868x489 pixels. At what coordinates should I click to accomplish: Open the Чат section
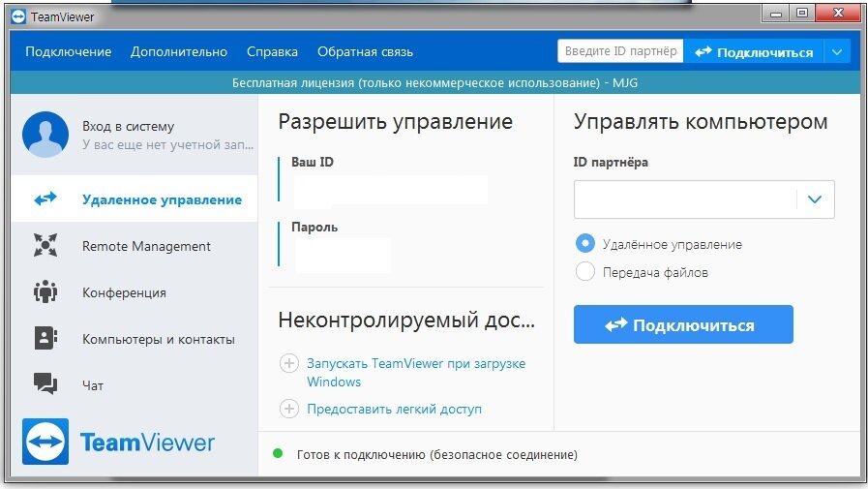135,384
